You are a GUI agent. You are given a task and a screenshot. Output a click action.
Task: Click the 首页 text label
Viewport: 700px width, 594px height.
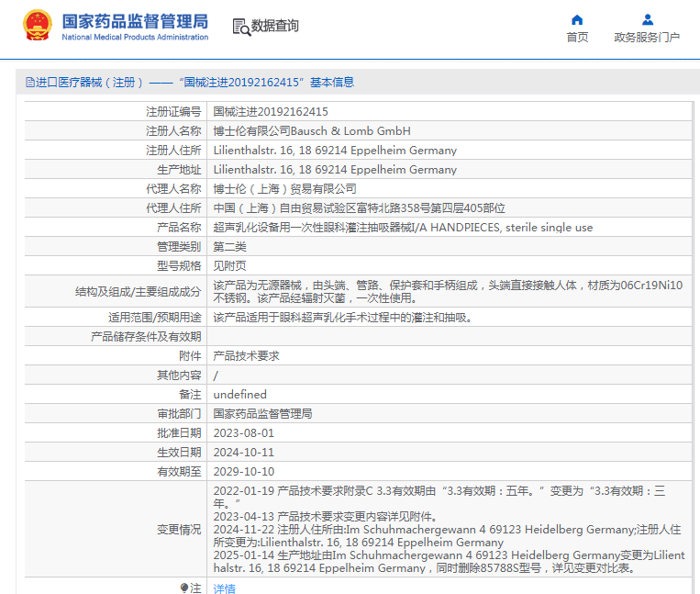577,37
